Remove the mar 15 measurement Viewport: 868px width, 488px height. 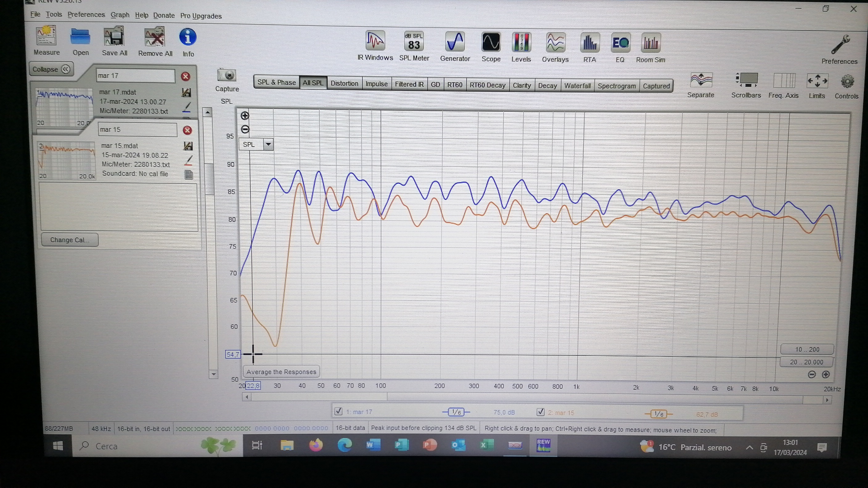(187, 130)
